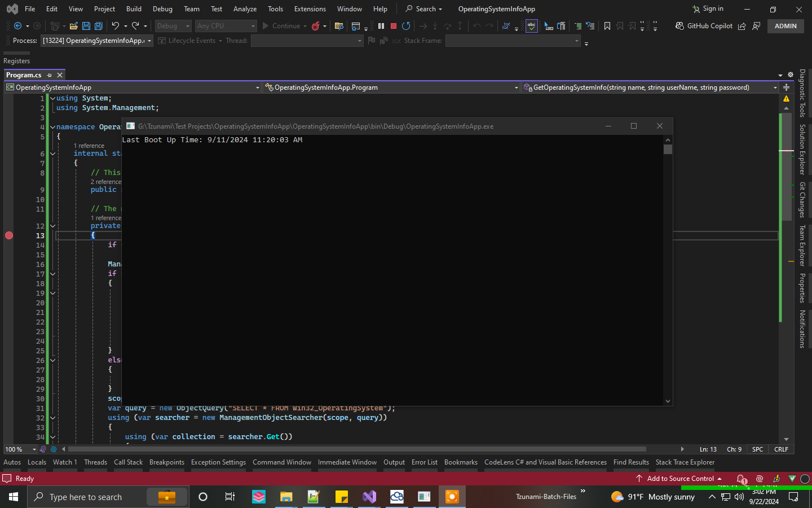Click the Step Into icon

[435, 26]
